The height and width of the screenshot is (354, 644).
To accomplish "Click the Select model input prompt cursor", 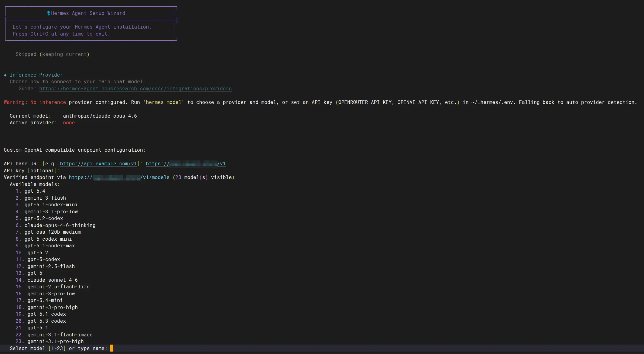I will (112, 348).
